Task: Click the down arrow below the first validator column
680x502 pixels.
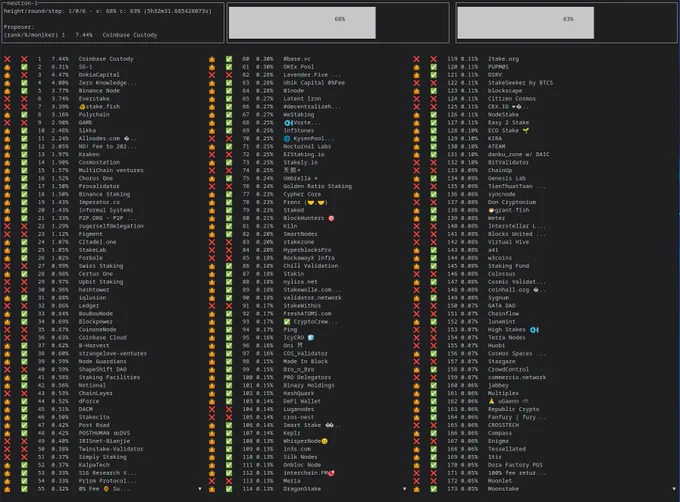Action: click(199, 489)
